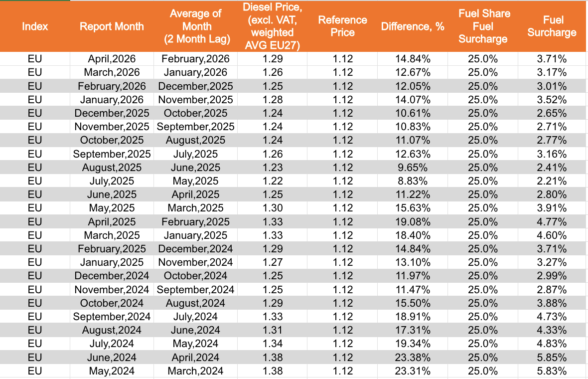This screenshot has width=588, height=379.
Task: Click the Reference Price header cell
Action: pyautogui.click(x=342, y=26)
